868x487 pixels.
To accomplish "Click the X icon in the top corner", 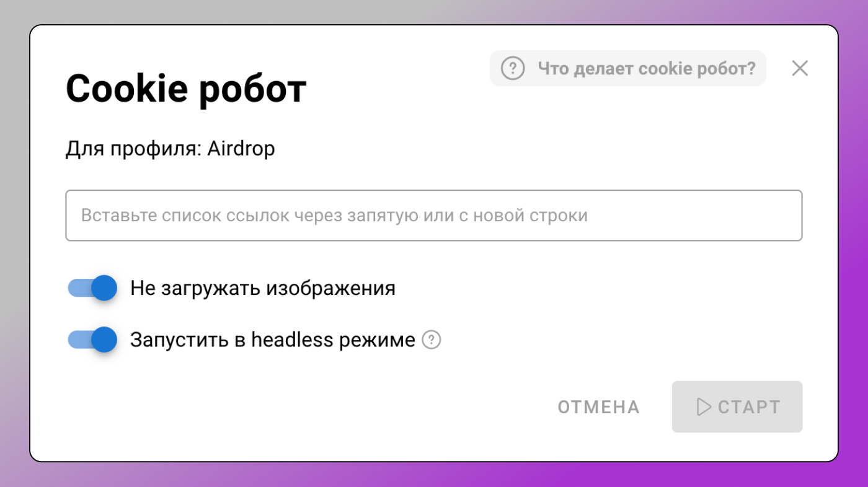I will pyautogui.click(x=799, y=68).
